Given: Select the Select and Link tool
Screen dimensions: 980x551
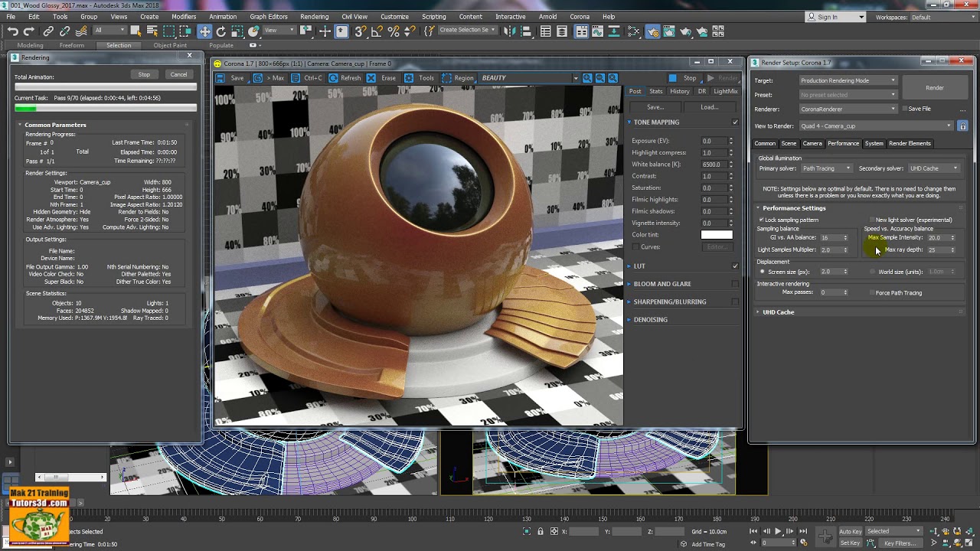Looking at the screenshot, I should (48, 31).
